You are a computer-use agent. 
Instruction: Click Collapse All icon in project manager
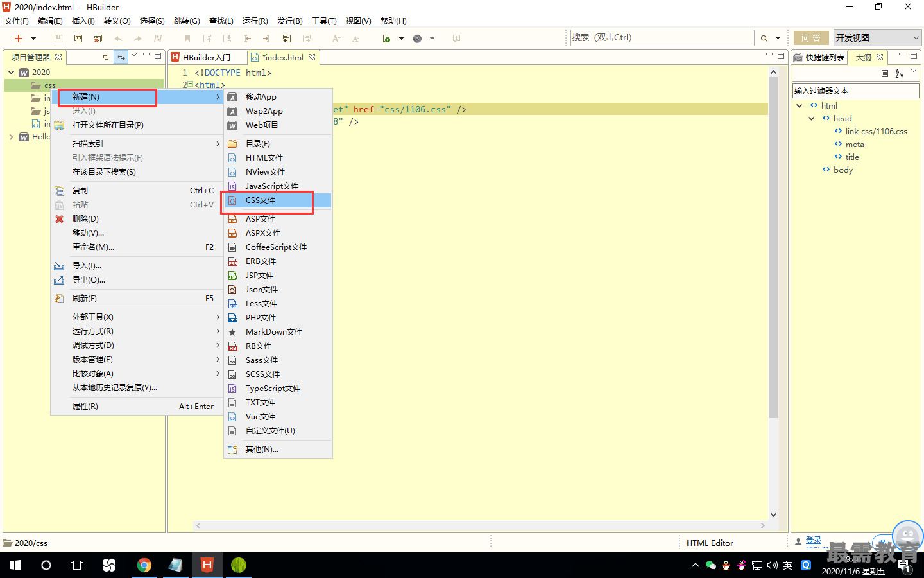106,57
